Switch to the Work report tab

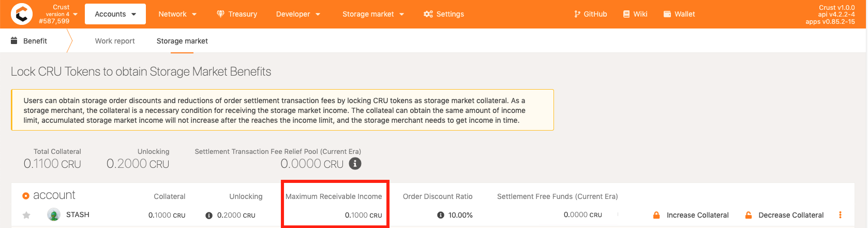coord(115,41)
